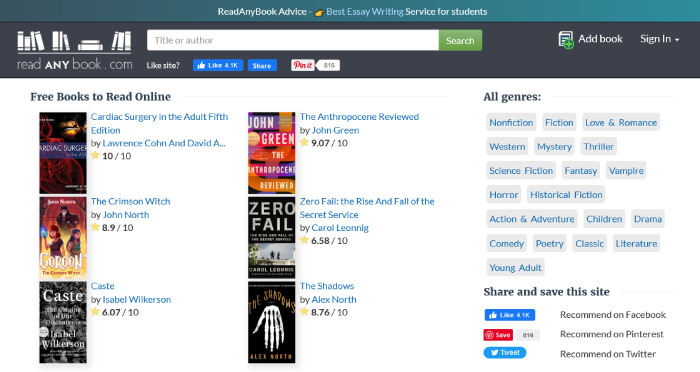This screenshot has width=700, height=372.
Task: Select the Nonfiction genre
Action: 511,122
